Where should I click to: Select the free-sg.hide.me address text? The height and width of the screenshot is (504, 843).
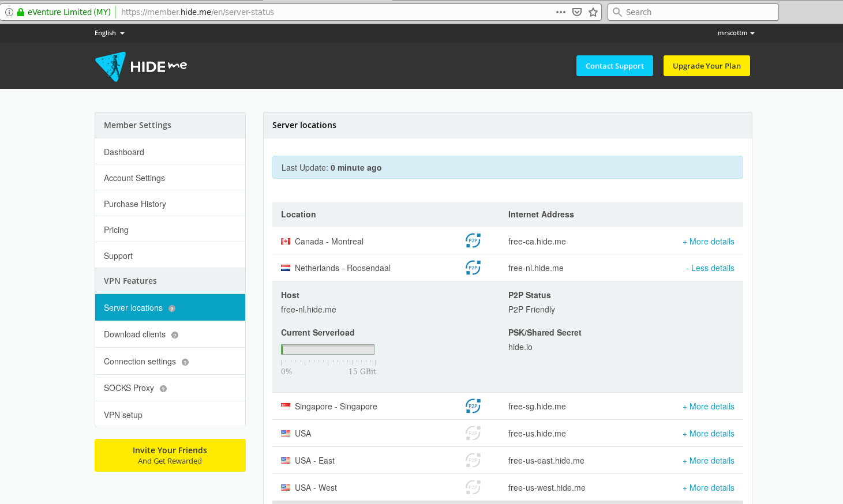click(x=537, y=407)
